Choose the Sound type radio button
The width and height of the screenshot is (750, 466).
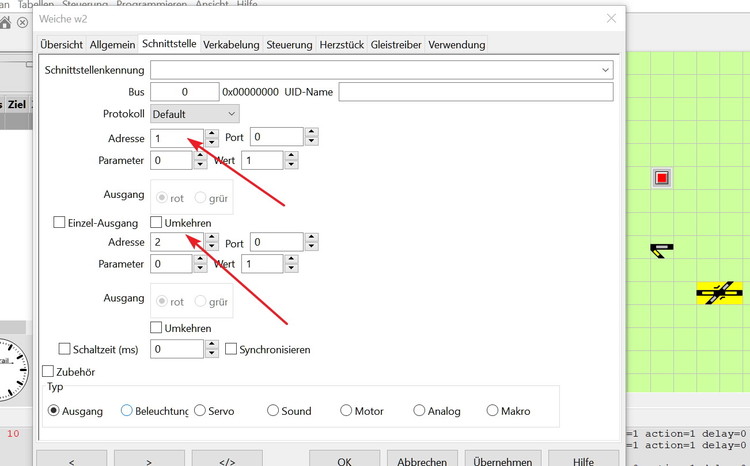pos(273,411)
